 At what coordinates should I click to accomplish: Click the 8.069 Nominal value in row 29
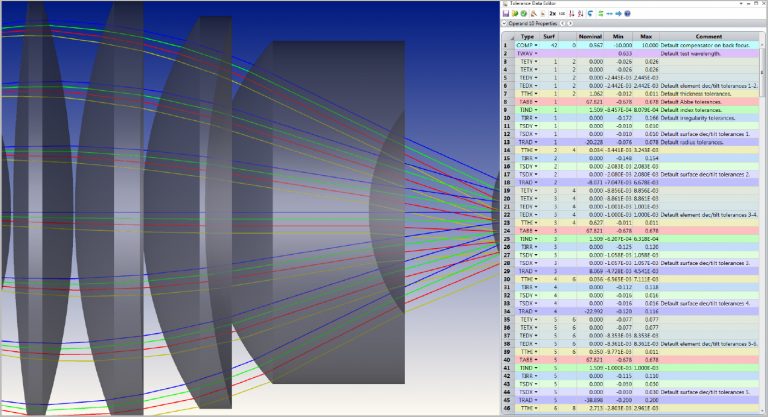(x=596, y=271)
